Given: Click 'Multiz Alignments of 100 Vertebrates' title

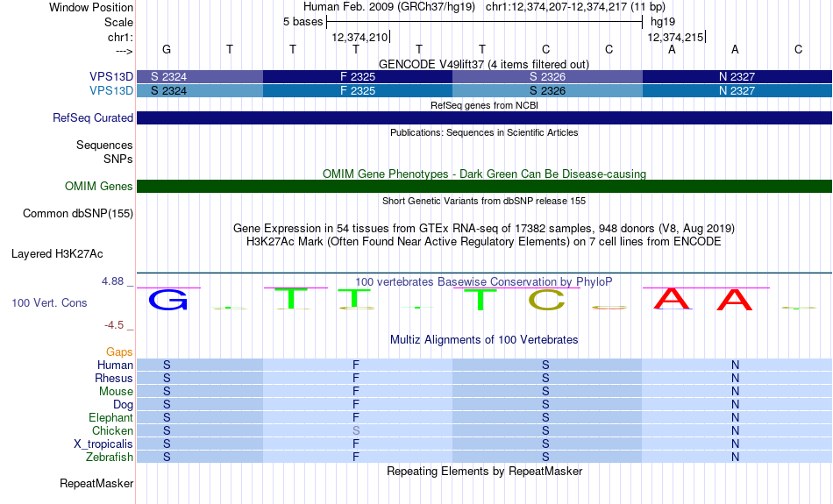Looking at the screenshot, I should 484,339.
